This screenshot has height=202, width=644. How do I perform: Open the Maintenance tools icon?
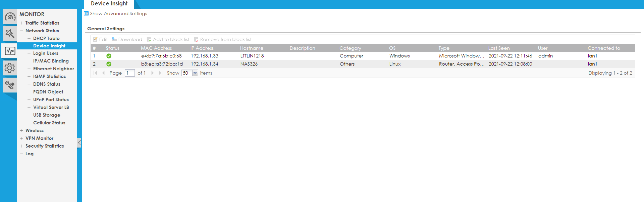pyautogui.click(x=10, y=85)
